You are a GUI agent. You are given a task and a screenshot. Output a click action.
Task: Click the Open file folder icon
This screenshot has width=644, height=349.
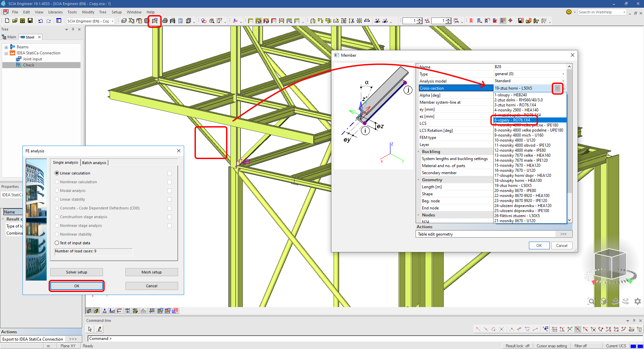[x=15, y=21]
